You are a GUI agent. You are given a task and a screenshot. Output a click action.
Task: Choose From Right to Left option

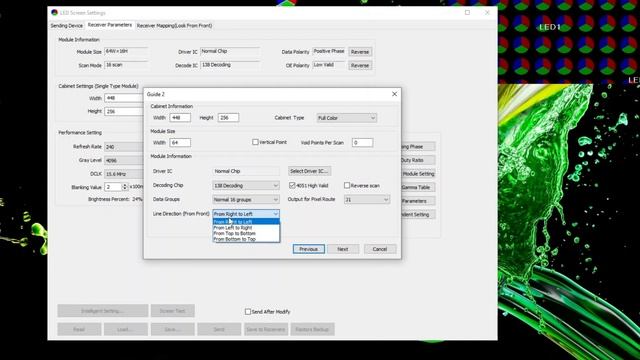246,222
